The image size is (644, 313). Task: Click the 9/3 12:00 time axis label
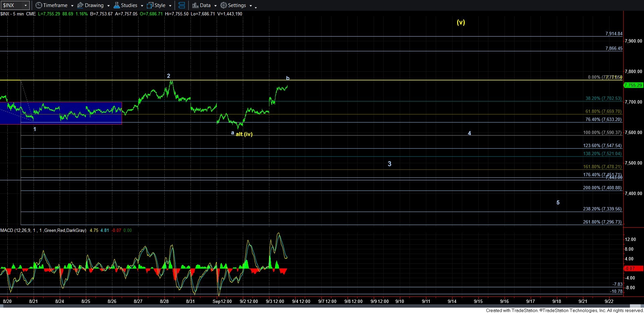click(275, 301)
